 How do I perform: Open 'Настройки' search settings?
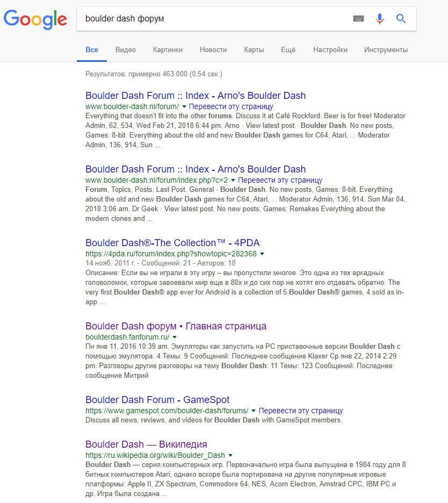point(330,50)
